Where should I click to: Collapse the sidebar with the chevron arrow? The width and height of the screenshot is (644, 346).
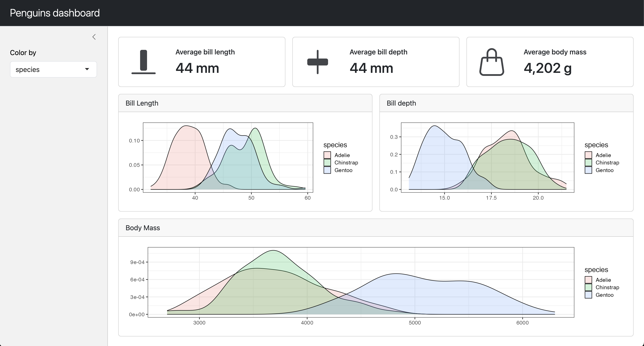click(x=94, y=37)
